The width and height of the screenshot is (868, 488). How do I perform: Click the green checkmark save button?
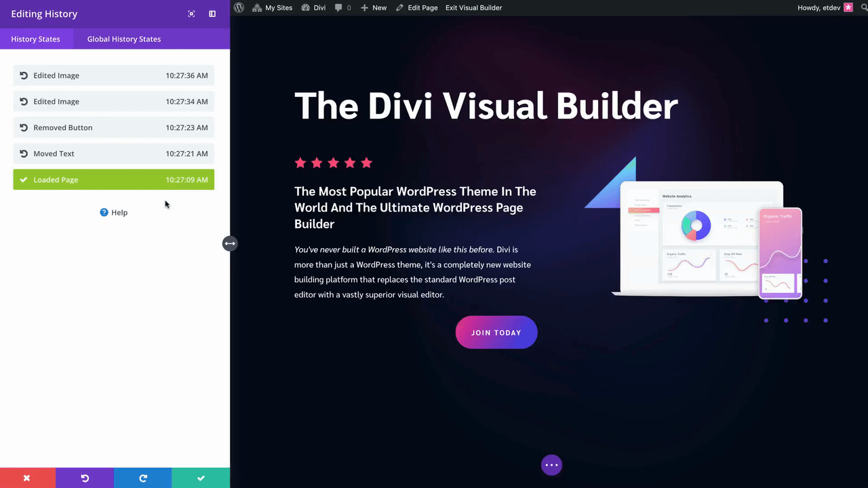pyautogui.click(x=201, y=478)
